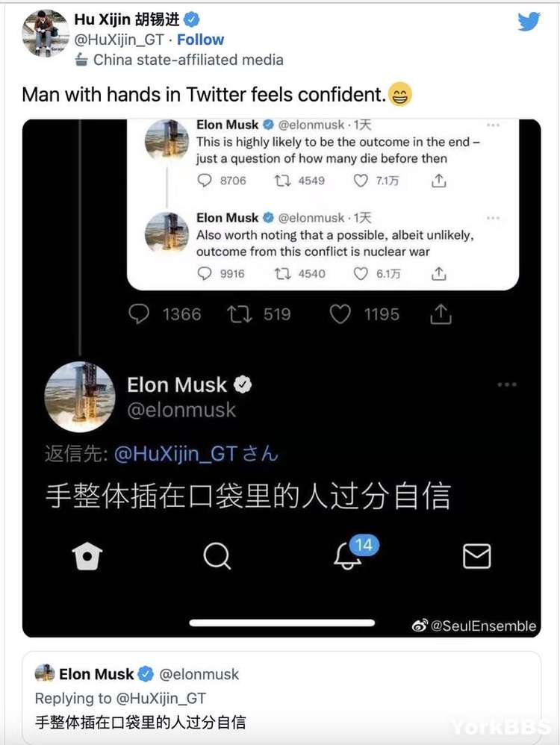Open three-dot menu on Elon Musk's reply
This screenshot has height=745, width=560.
507,384
